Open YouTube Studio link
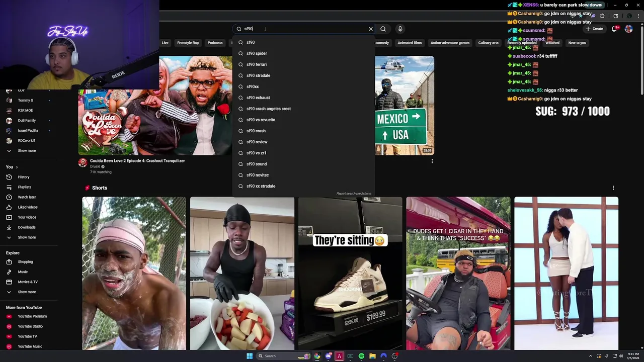Screen dimensions: 644x362 point(29,326)
